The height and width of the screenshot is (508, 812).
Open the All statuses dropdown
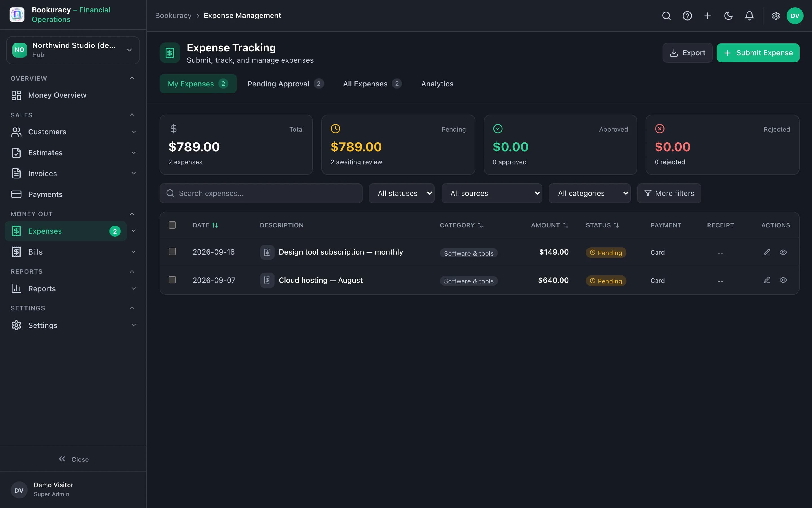click(x=402, y=193)
